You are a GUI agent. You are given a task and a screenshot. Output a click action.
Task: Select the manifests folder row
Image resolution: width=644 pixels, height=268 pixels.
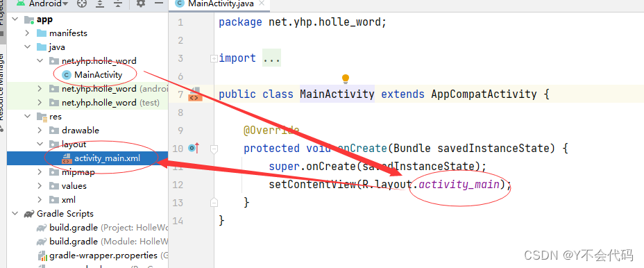pyautogui.click(x=87, y=33)
